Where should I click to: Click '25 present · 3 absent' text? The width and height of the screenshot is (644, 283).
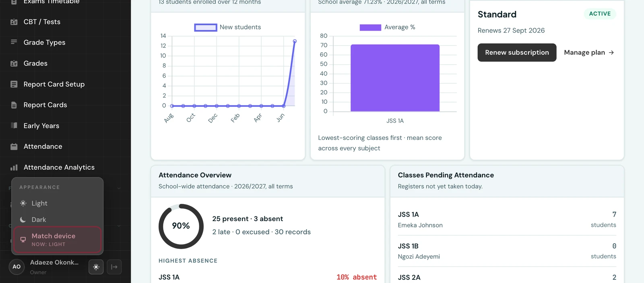pos(248,219)
